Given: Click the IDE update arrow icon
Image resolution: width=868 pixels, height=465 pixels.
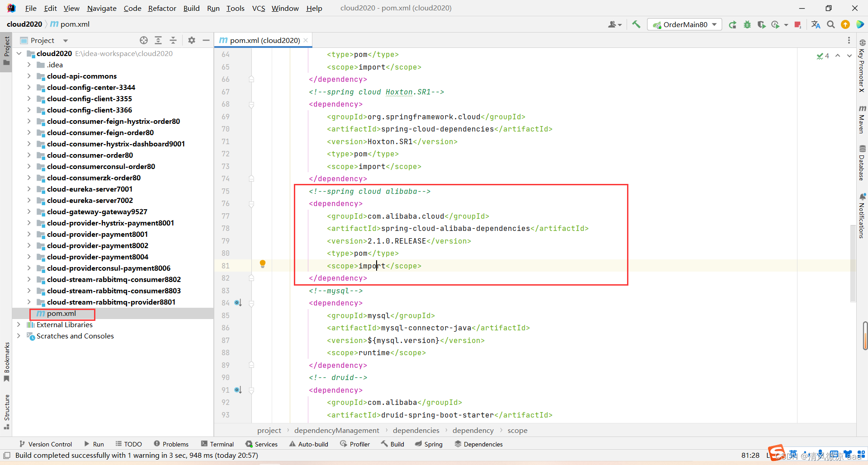Looking at the screenshot, I should 845,24.
